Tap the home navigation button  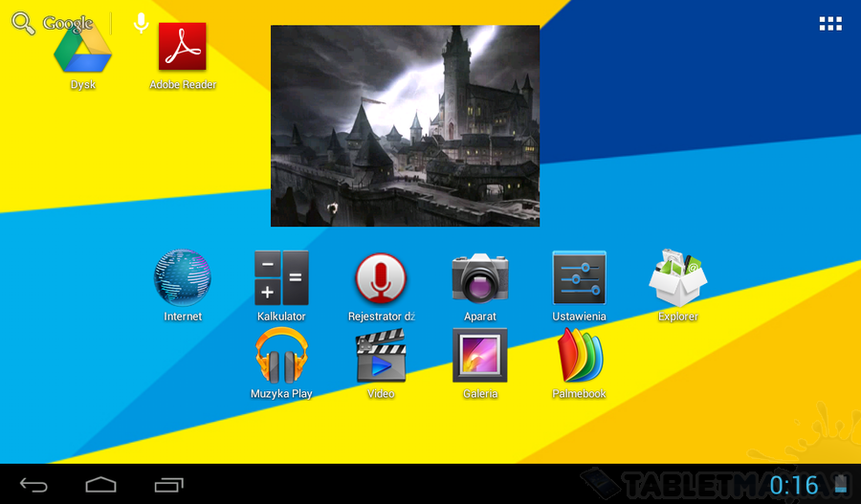point(101,485)
